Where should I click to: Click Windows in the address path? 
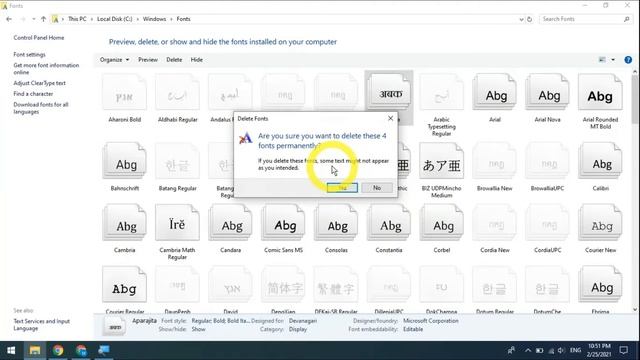[154, 19]
